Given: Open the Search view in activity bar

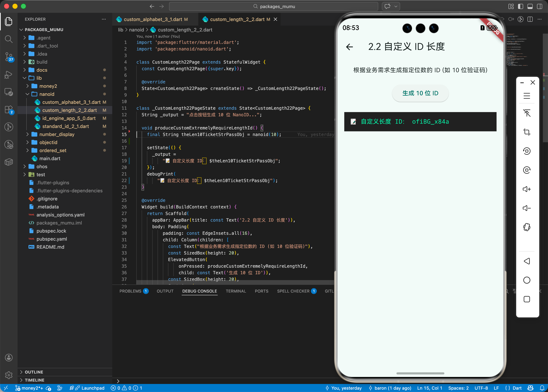Looking at the screenshot, I should [9, 39].
